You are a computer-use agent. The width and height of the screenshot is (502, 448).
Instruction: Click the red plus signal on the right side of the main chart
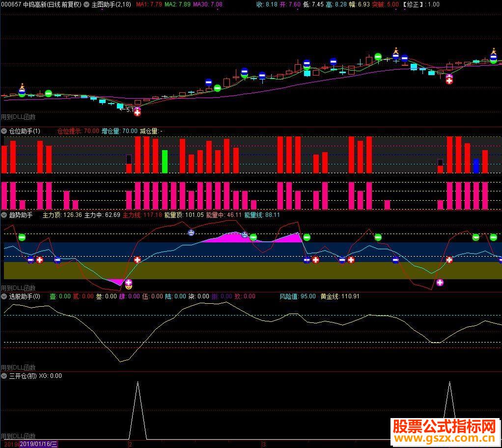pyautogui.click(x=449, y=81)
